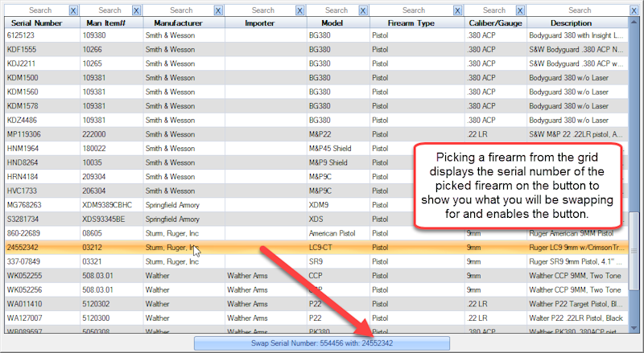Viewport: 644px width, 353px height.
Task: Select row with serial MP119306
Action: (x=316, y=134)
